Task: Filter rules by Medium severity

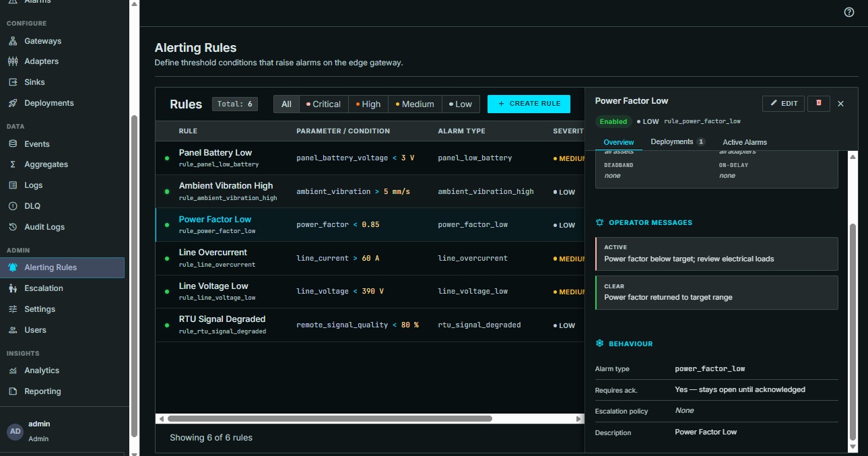Action: click(415, 104)
